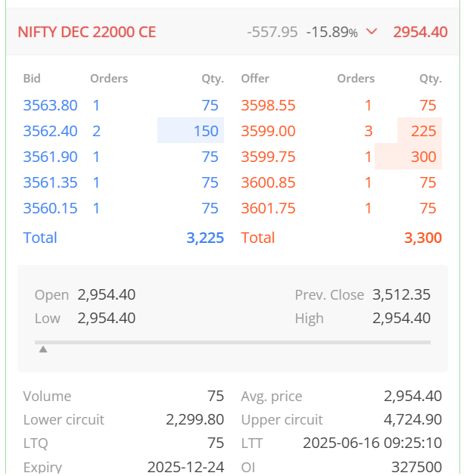This screenshot has height=476, width=464.
Task: Click bid price 3561.35
Action: click(x=51, y=182)
